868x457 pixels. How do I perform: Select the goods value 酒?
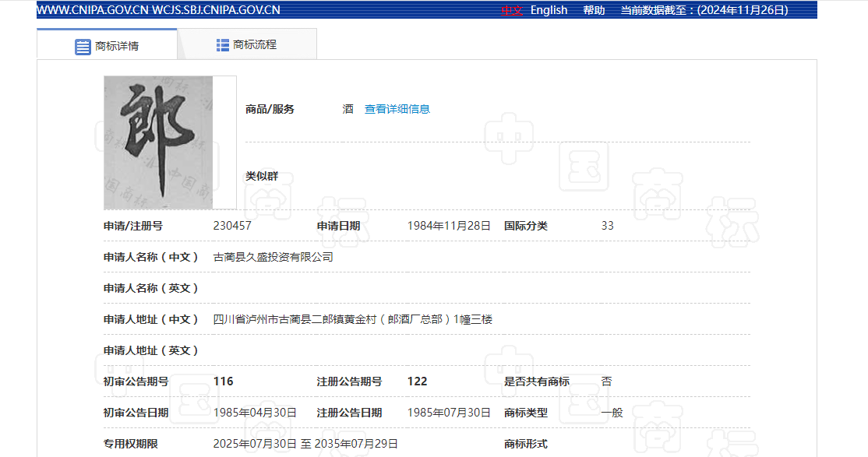[x=348, y=109]
